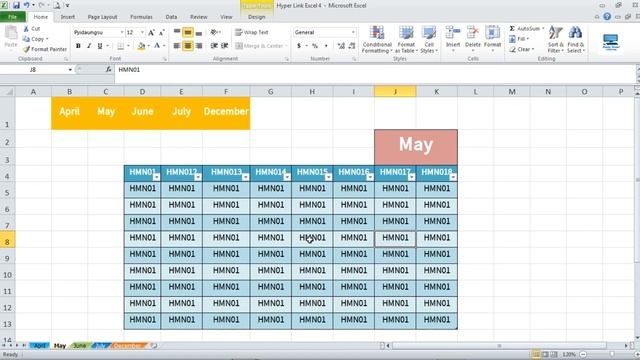Toggle Wrap Text

[252, 32]
